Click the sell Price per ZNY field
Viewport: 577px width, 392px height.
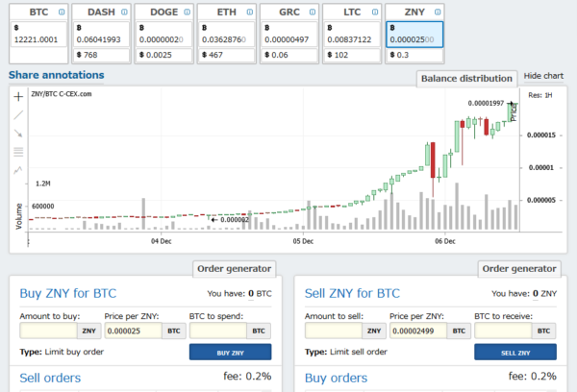click(418, 331)
